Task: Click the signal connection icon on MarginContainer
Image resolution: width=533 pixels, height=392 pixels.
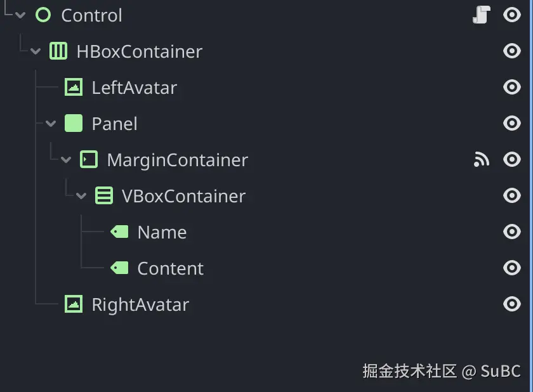Action: click(482, 159)
